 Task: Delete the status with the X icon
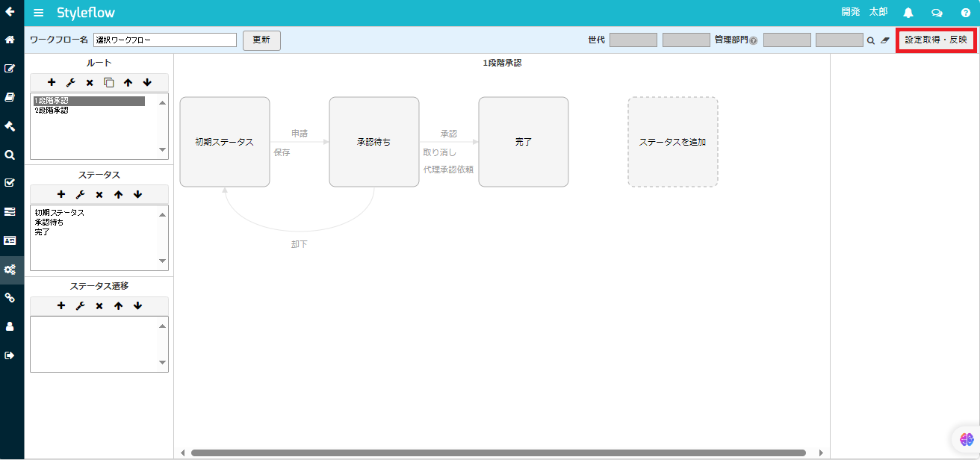click(x=99, y=194)
